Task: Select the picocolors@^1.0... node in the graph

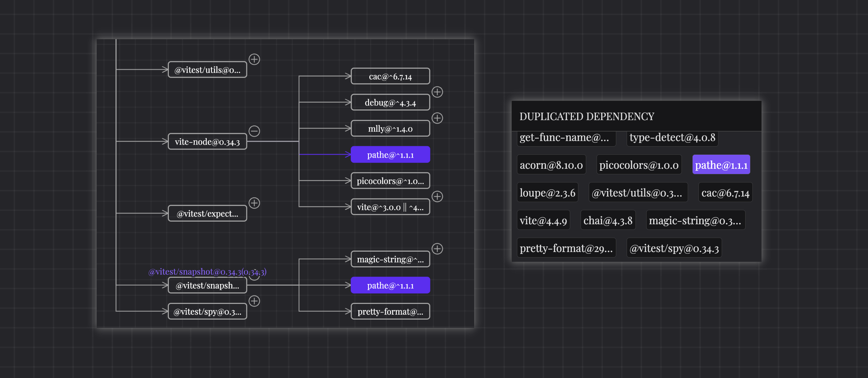Action: (x=390, y=181)
